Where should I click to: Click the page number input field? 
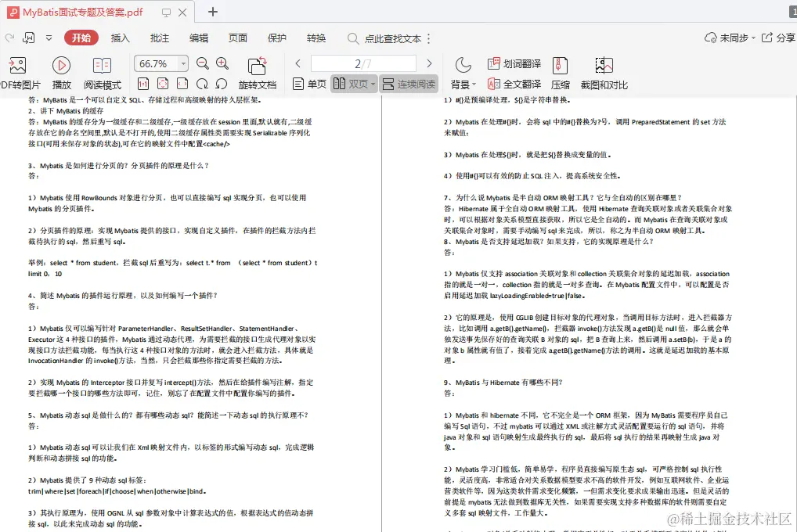coord(363,63)
